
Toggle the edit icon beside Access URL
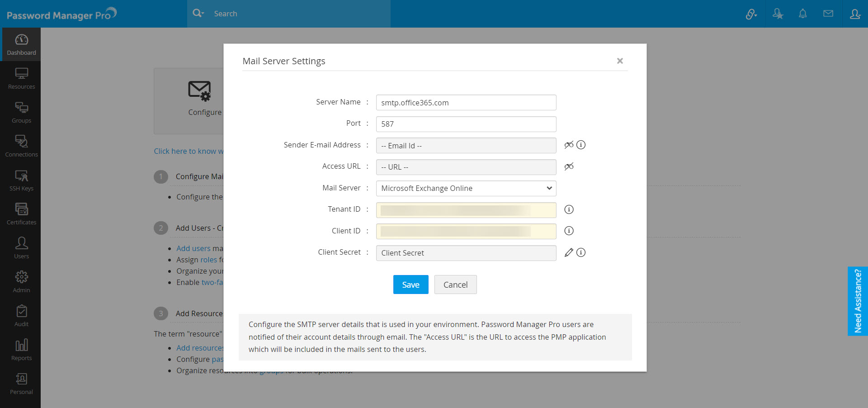click(569, 166)
